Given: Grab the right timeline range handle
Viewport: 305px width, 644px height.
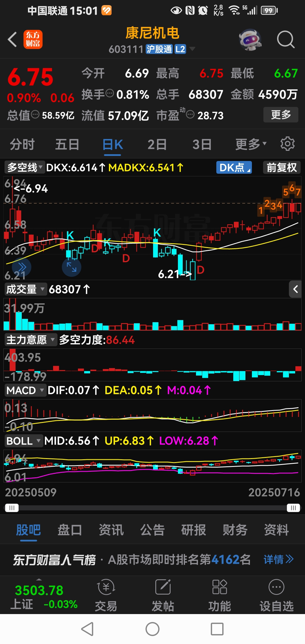Looking at the screenshot, I should coord(293,508).
